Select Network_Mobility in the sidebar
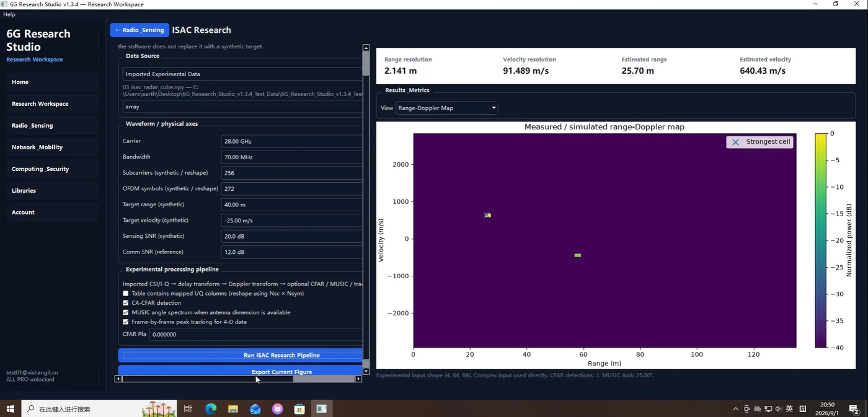Screen dimensions: 868x417 pyautogui.click(x=53, y=147)
